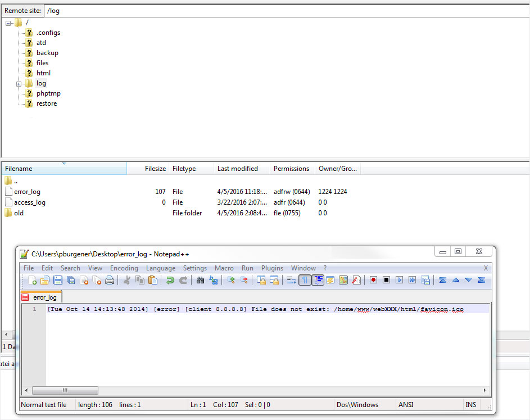530x420 pixels.
Task: Toggle Word Wrap toolbar icon
Action: (x=291, y=280)
